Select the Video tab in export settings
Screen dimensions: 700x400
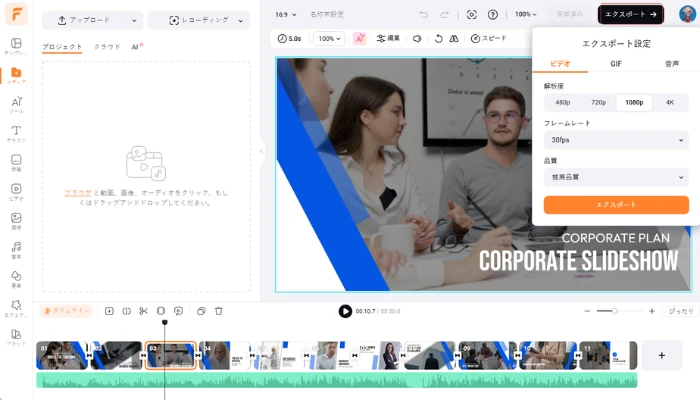tap(560, 64)
